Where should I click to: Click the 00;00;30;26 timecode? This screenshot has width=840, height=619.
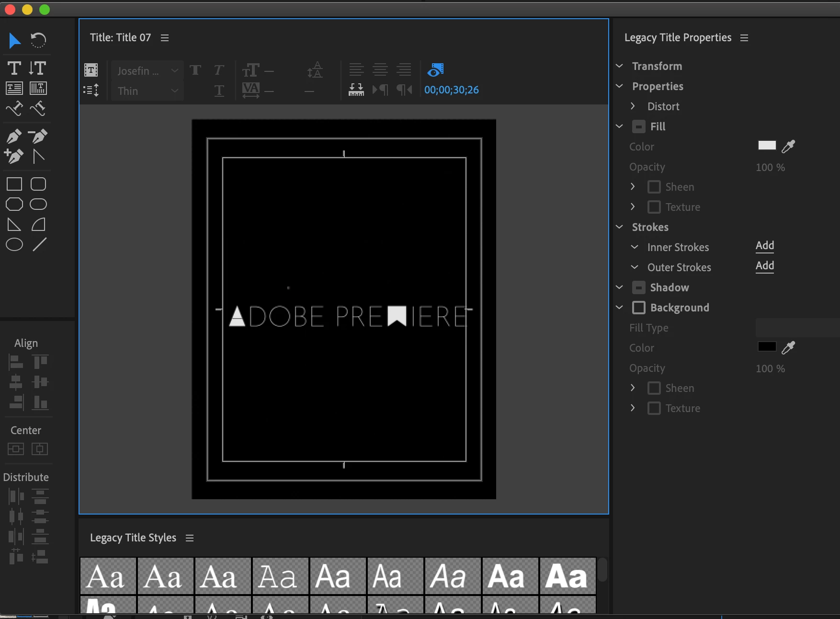452,90
